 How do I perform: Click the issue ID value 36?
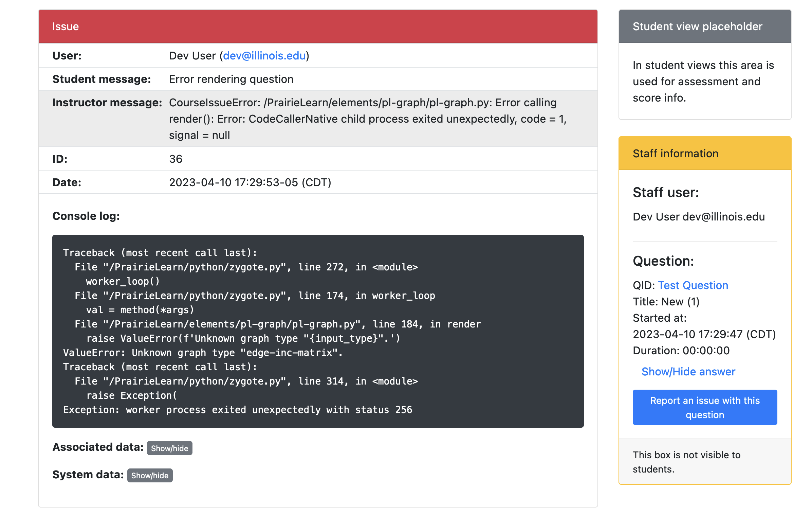click(x=176, y=158)
